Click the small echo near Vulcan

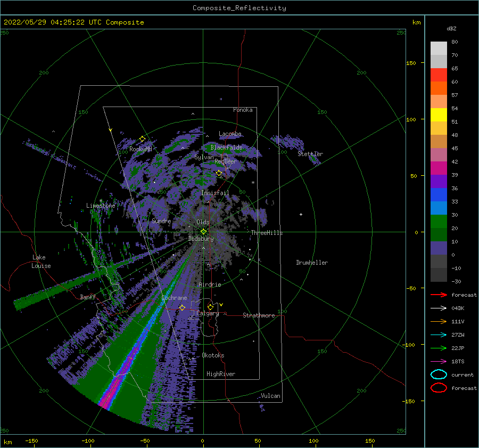pos(261,408)
